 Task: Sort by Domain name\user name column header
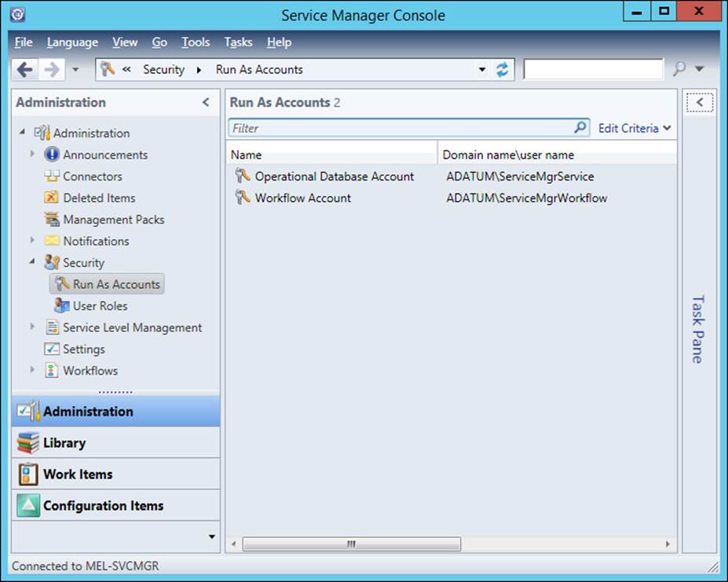pyautogui.click(x=557, y=155)
